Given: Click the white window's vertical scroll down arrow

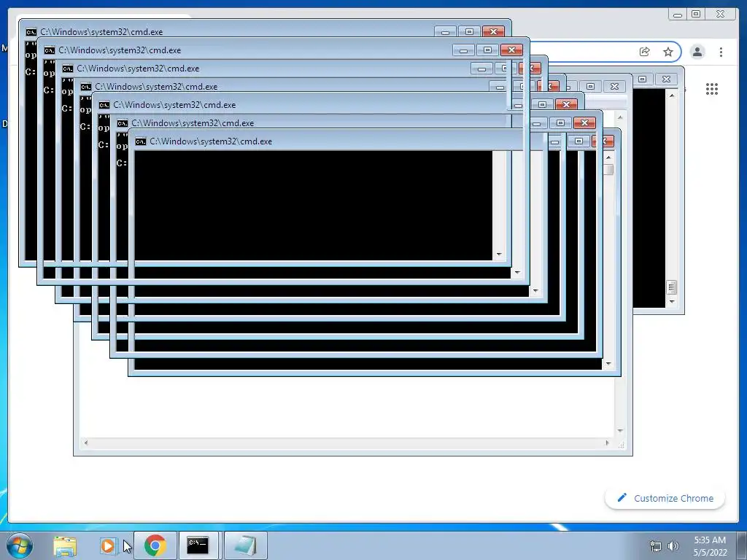Looking at the screenshot, I should (620, 430).
